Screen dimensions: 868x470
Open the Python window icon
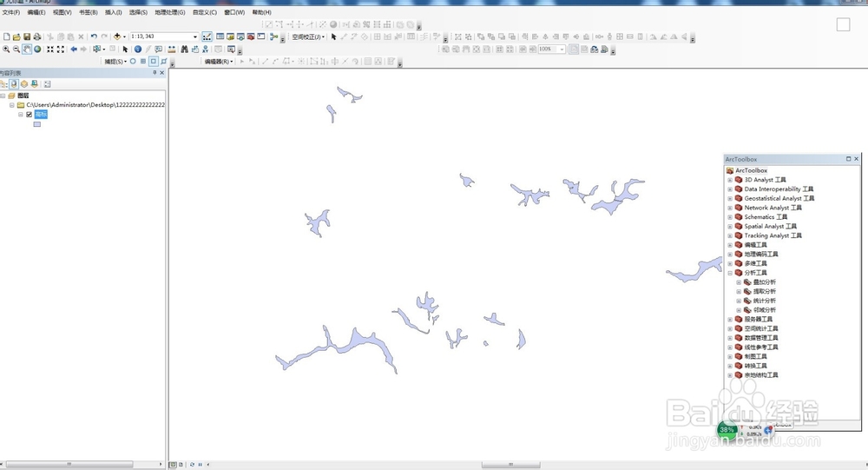(x=261, y=36)
